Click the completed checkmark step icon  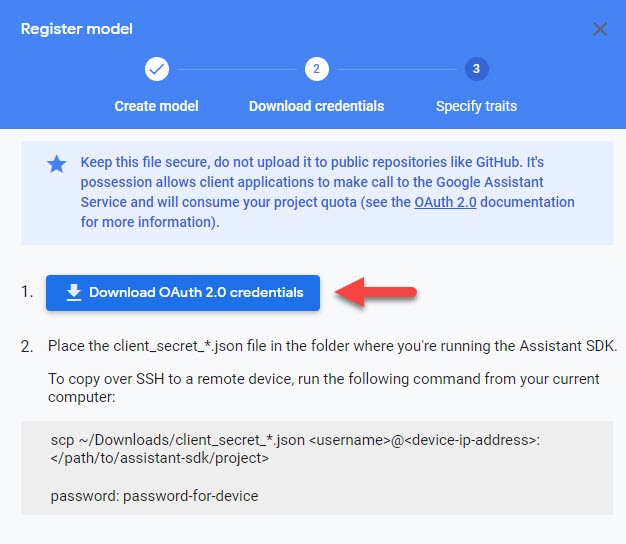coord(157,69)
